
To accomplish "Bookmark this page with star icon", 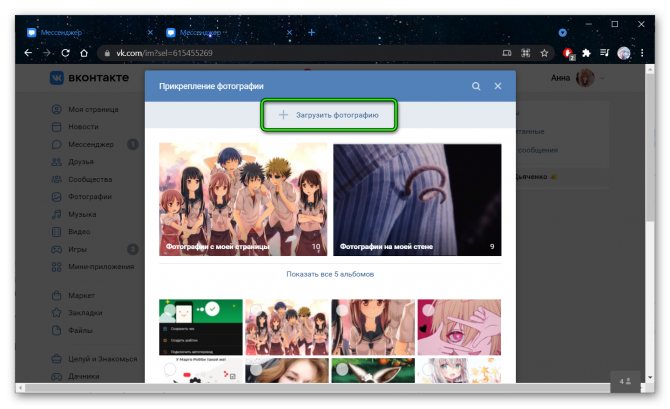I will pos(544,53).
